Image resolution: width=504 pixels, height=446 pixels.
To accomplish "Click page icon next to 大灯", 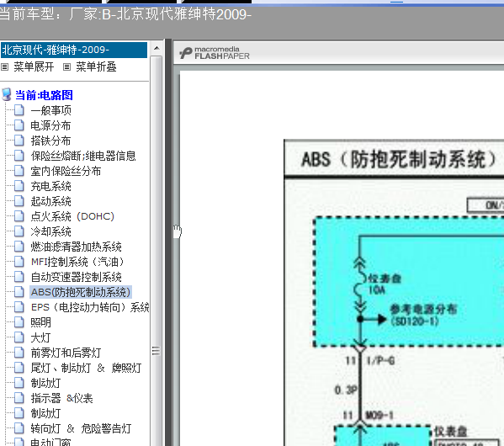I will (x=19, y=337).
